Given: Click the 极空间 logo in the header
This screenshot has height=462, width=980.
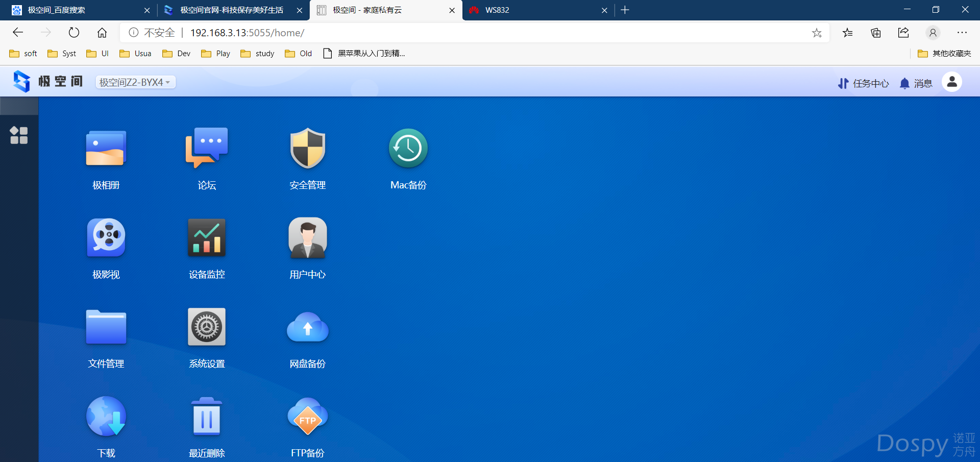Looking at the screenshot, I should click(x=48, y=82).
